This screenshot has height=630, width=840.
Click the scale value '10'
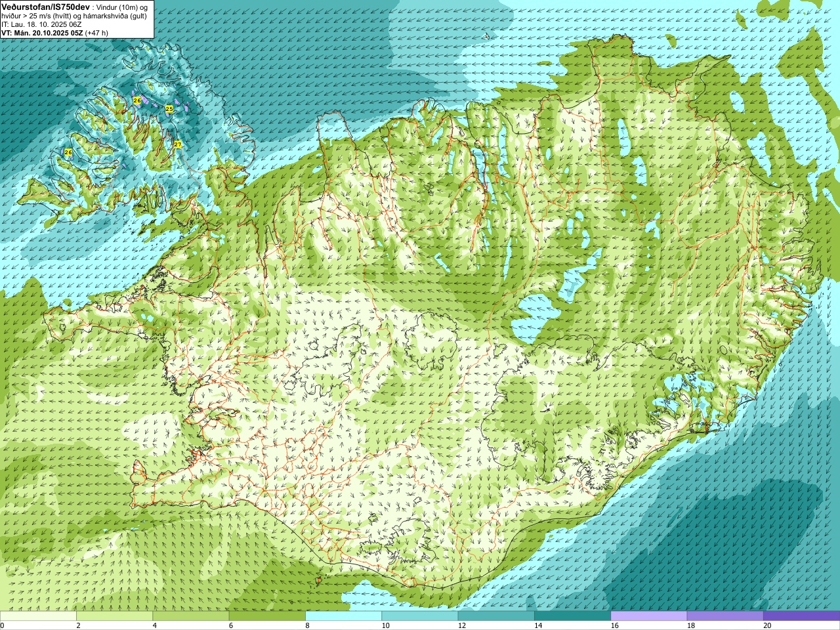coord(385,625)
